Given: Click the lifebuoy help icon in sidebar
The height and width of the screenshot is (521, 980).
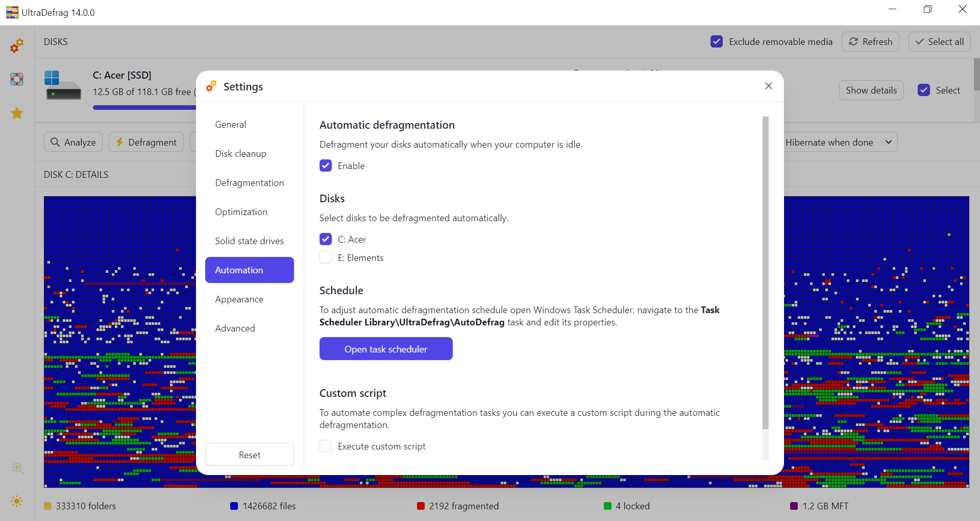Looking at the screenshot, I should point(17,79).
